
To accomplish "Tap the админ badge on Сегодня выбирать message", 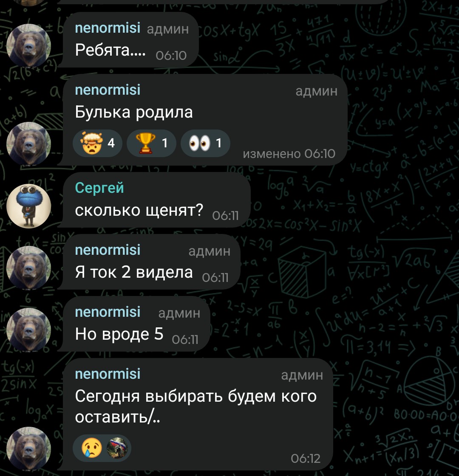I will click(x=302, y=375).
